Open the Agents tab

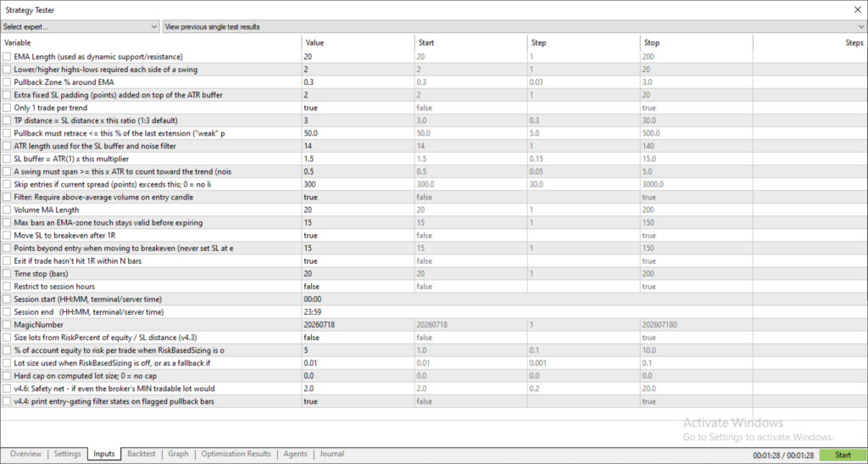pyautogui.click(x=295, y=454)
